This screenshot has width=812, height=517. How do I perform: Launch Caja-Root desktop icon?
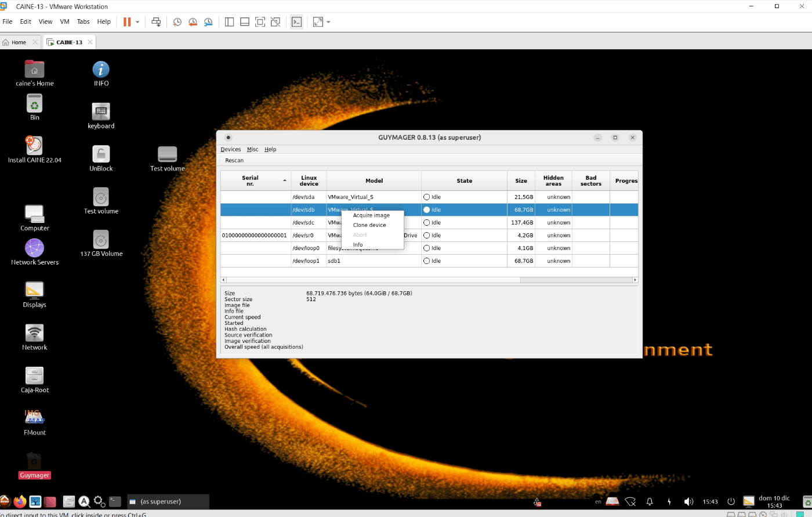34,380
